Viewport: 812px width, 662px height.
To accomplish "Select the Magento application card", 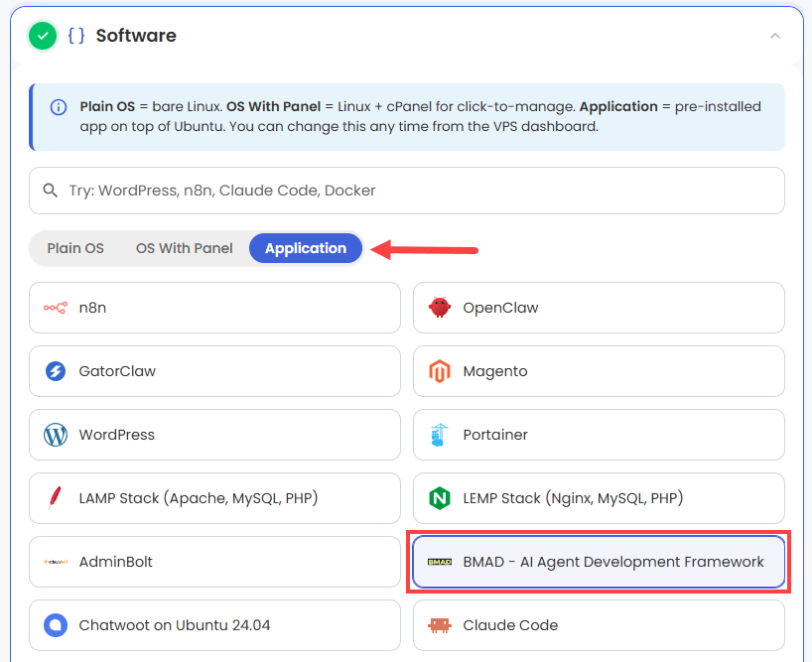I will click(x=600, y=371).
